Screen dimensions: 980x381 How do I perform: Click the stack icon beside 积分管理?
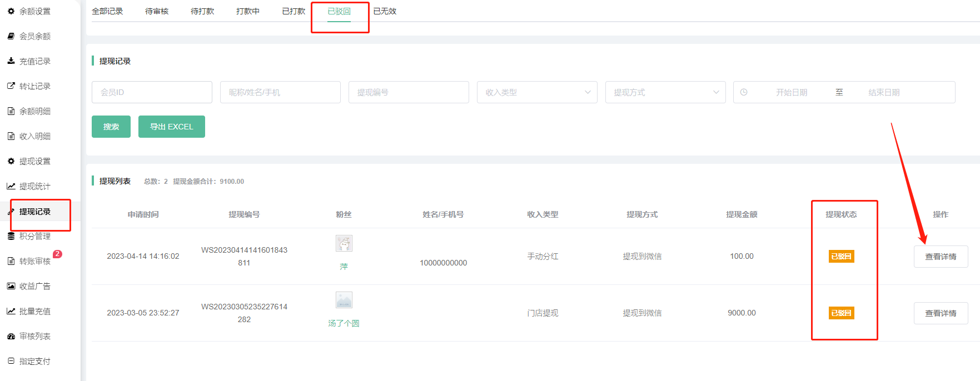click(x=11, y=236)
